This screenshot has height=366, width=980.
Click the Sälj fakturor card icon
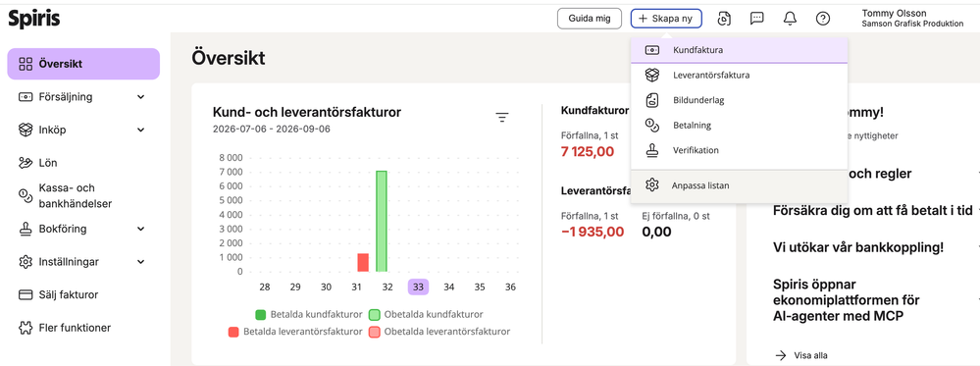26,294
